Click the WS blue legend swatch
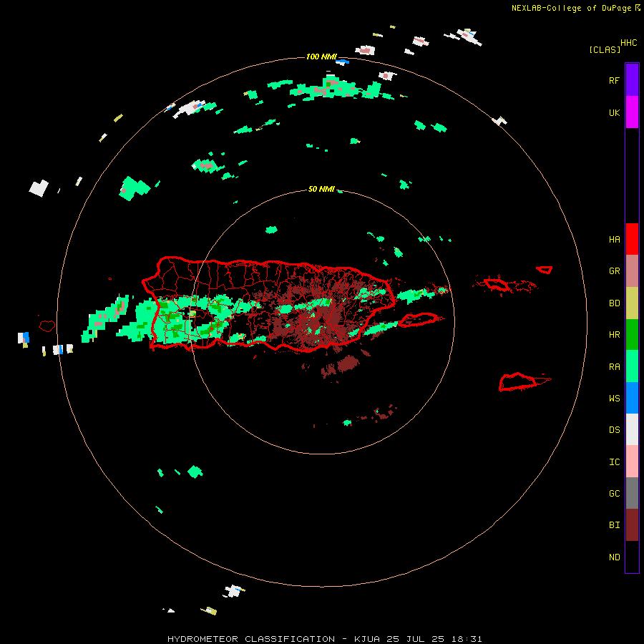 coord(632,398)
